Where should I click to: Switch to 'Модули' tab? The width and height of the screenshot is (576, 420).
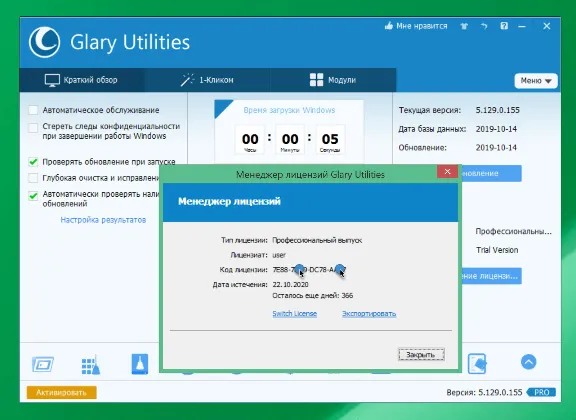(333, 80)
